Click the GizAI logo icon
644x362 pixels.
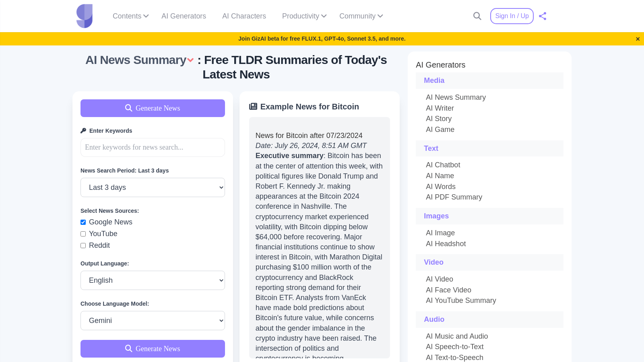click(x=85, y=16)
